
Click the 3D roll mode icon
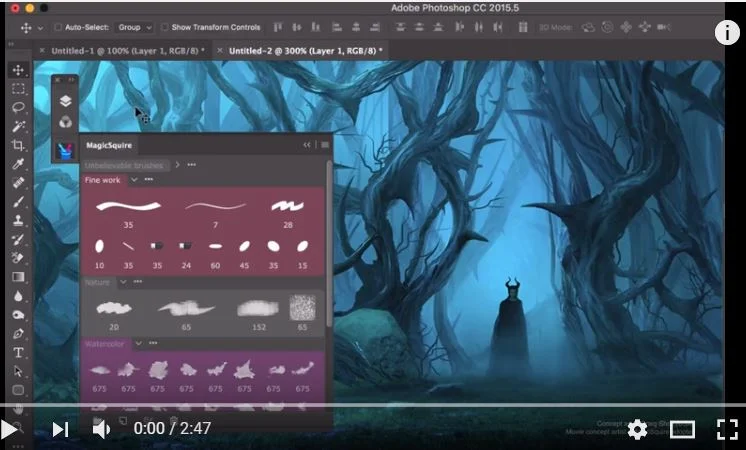coord(608,27)
